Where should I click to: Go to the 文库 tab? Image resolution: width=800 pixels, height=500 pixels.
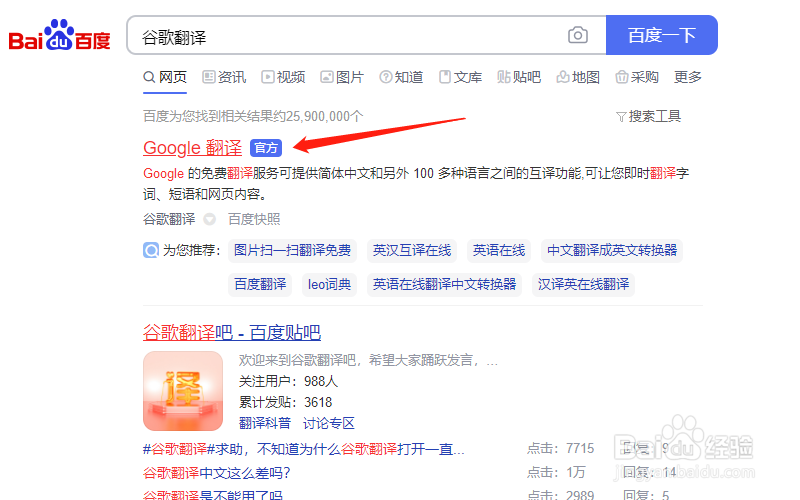460,77
